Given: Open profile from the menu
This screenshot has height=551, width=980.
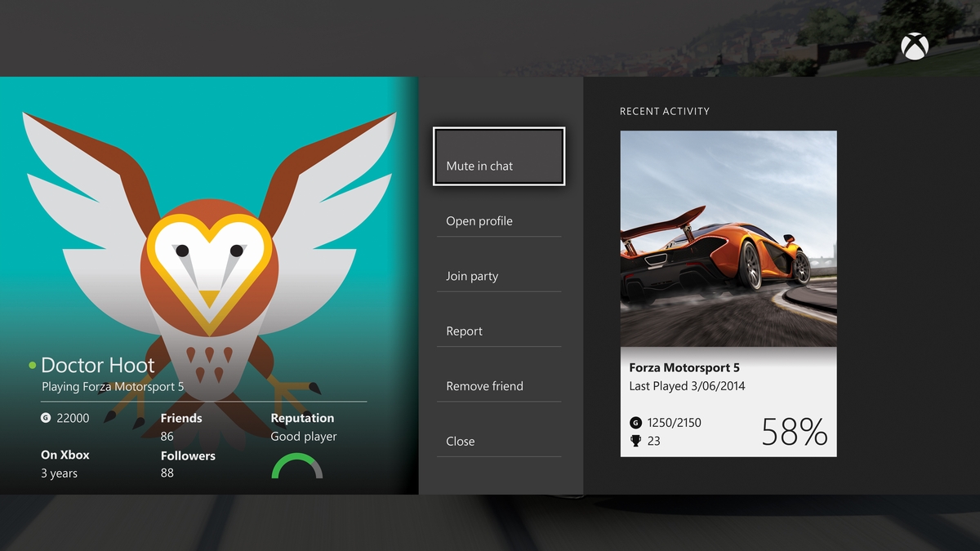Looking at the screenshot, I should click(x=499, y=221).
